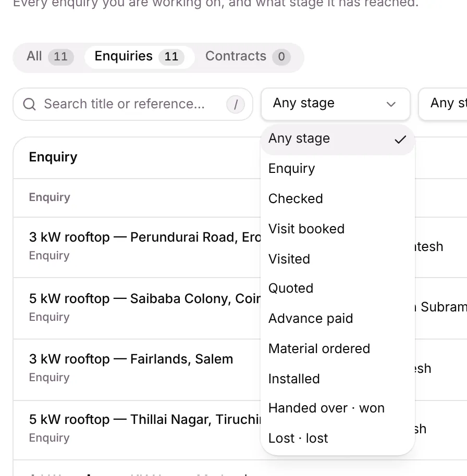Choose Visit booked stage option
The image size is (467, 476).
click(x=338, y=229)
